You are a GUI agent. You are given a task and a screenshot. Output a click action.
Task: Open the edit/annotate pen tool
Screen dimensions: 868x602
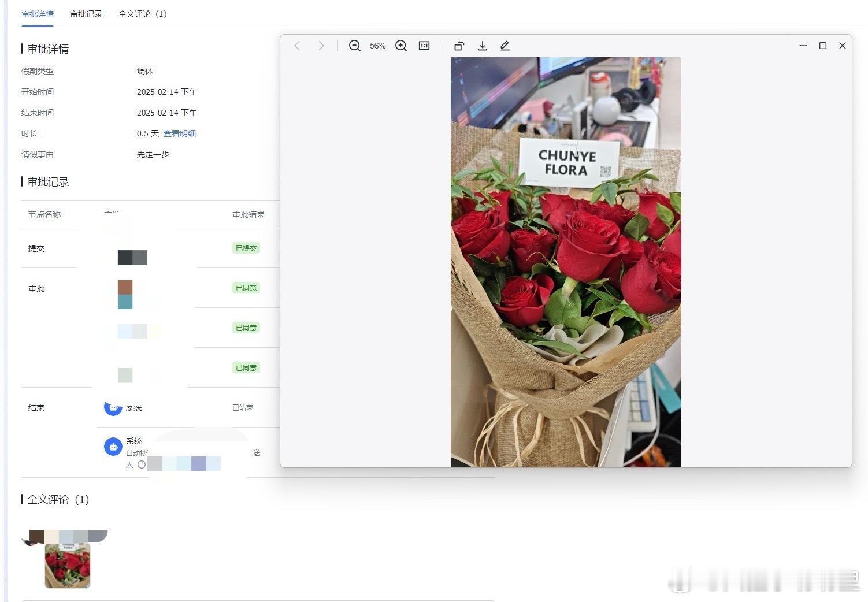pyautogui.click(x=505, y=46)
